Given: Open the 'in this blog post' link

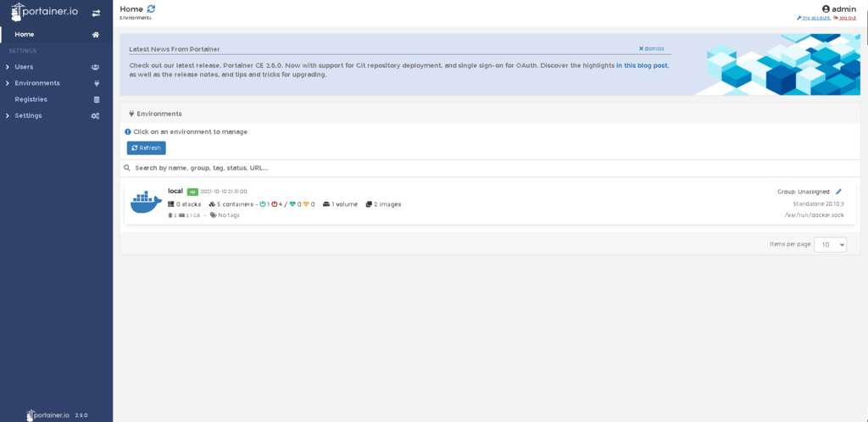Looking at the screenshot, I should (x=643, y=65).
